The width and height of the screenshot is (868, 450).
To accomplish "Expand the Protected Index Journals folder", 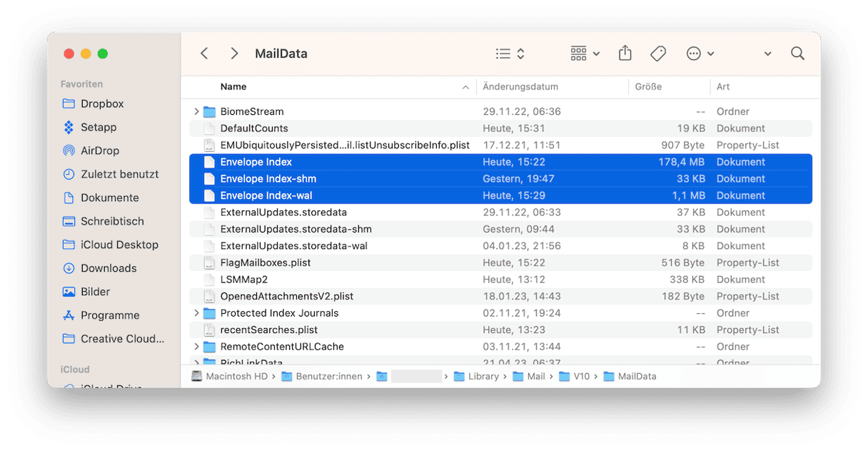I will [x=196, y=313].
